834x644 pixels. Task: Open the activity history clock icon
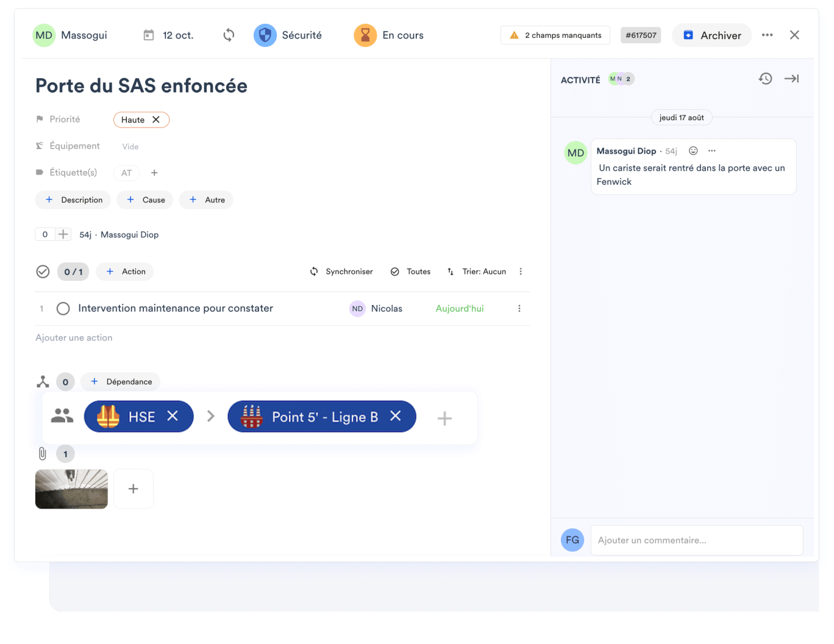click(765, 79)
